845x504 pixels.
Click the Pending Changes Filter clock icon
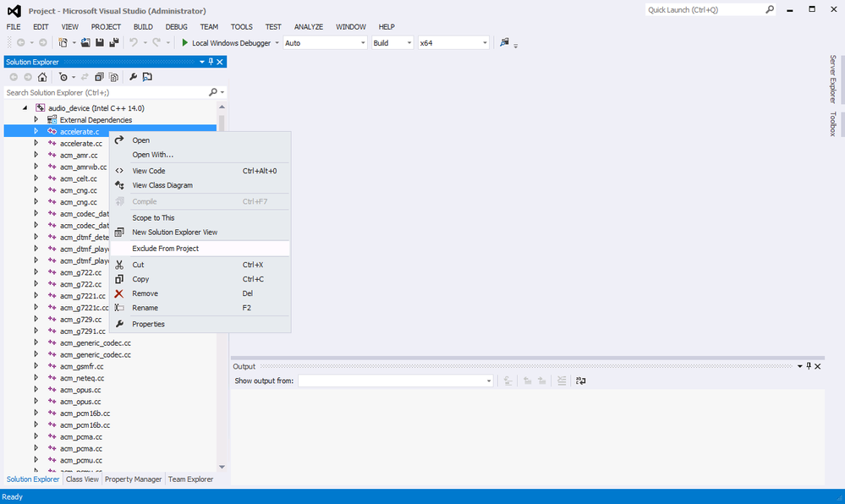(x=63, y=77)
